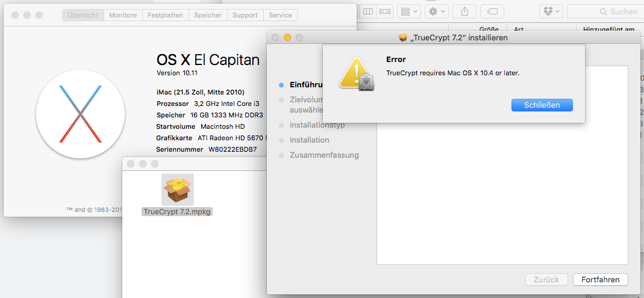Open the Festplatten tab
This screenshot has width=644, height=298.
[166, 15]
